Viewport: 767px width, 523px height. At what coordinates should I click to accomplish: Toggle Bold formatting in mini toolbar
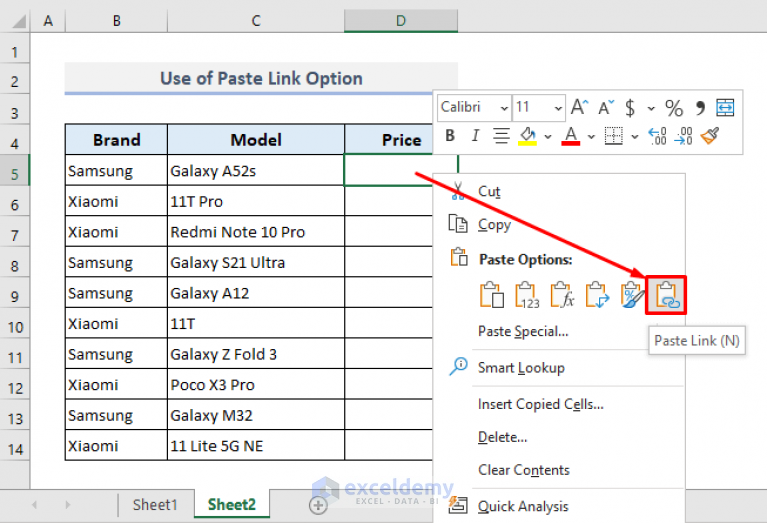(x=450, y=136)
